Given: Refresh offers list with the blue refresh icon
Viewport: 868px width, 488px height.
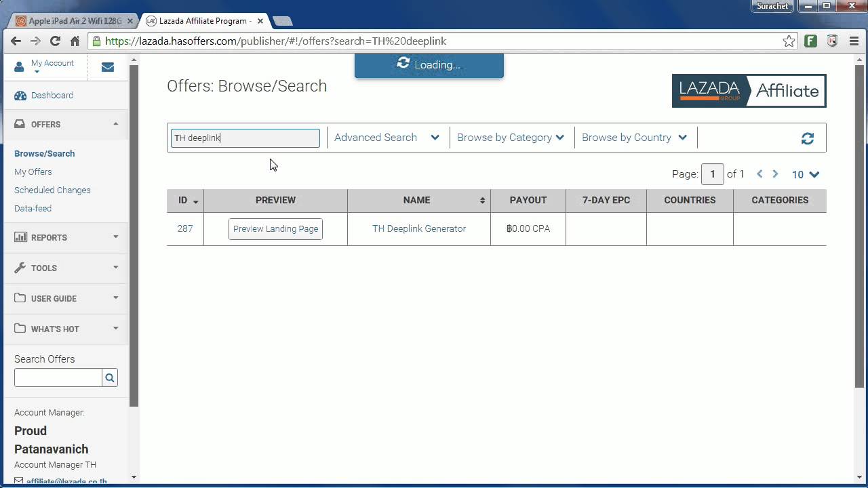Looking at the screenshot, I should [x=807, y=138].
